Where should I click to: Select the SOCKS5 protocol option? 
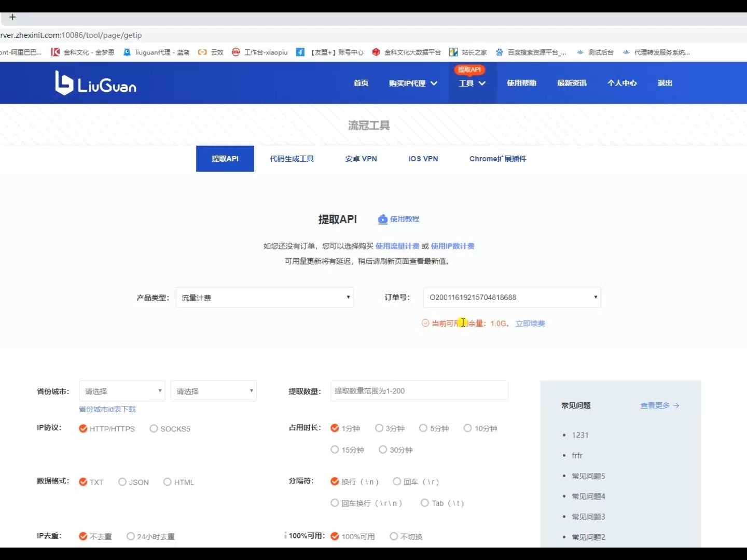click(170, 429)
